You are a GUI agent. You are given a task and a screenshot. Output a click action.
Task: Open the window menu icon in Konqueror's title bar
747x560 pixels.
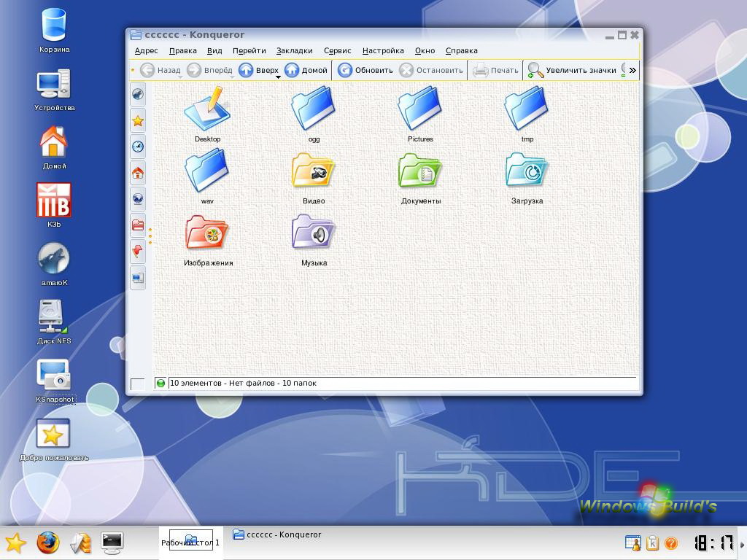(x=136, y=35)
